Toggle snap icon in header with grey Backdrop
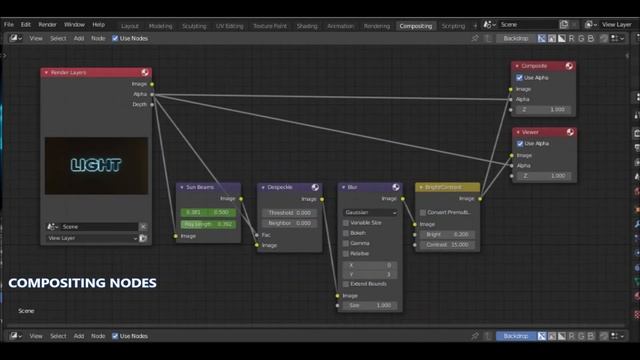The image size is (640, 360). (604, 38)
